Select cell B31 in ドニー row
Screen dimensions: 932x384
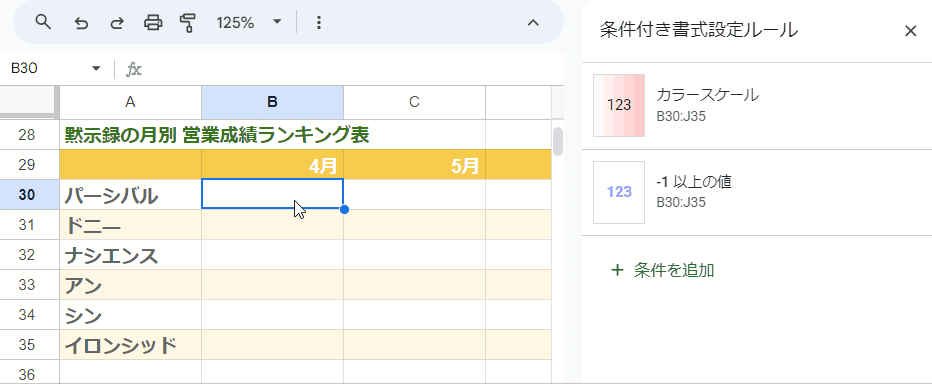tap(272, 225)
